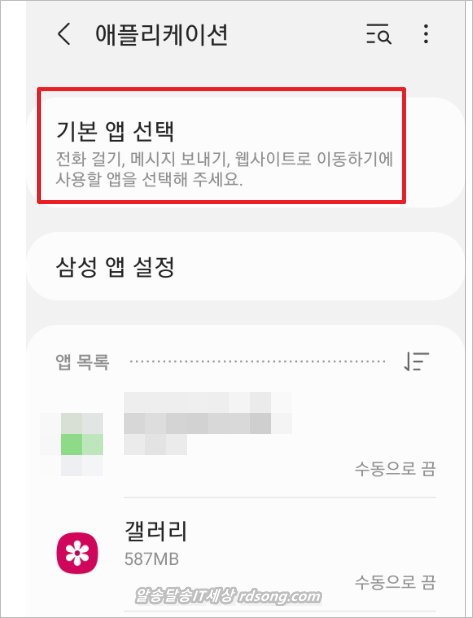Tap 수동으로 끔 on the 갤러리 row
The height and width of the screenshot is (618, 473).
[395, 582]
